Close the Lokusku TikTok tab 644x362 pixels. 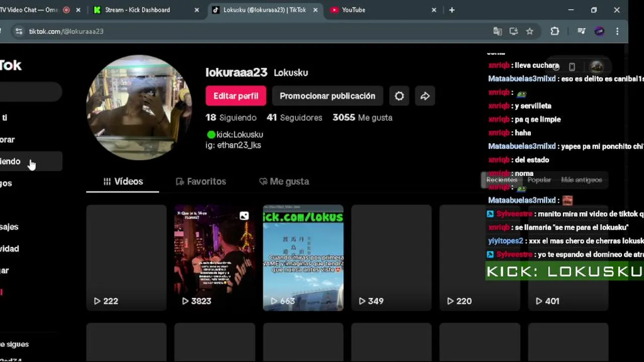315,10
